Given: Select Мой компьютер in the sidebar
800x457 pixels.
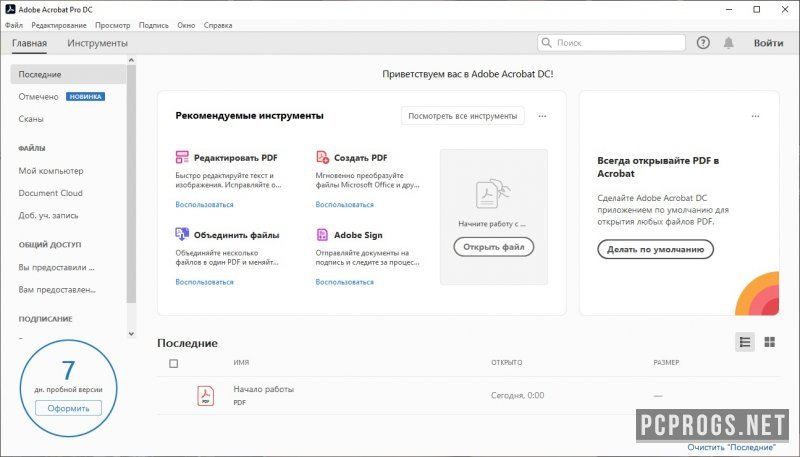Looking at the screenshot, I should click(x=51, y=171).
